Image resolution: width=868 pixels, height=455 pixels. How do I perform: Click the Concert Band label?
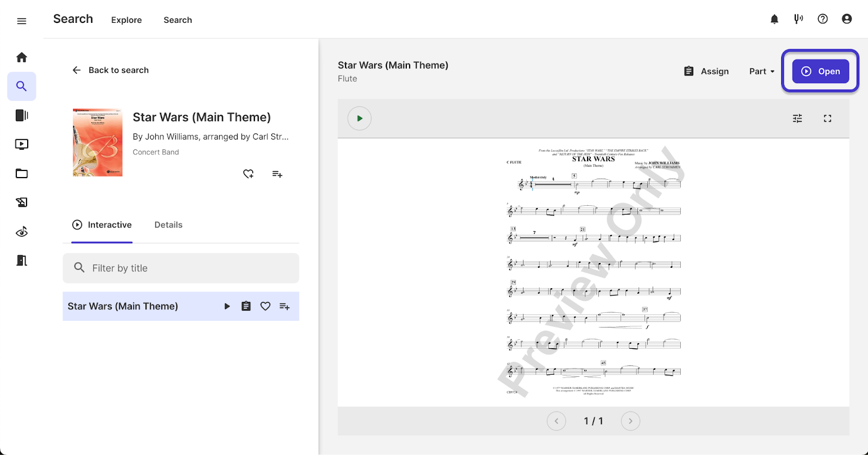[156, 152]
